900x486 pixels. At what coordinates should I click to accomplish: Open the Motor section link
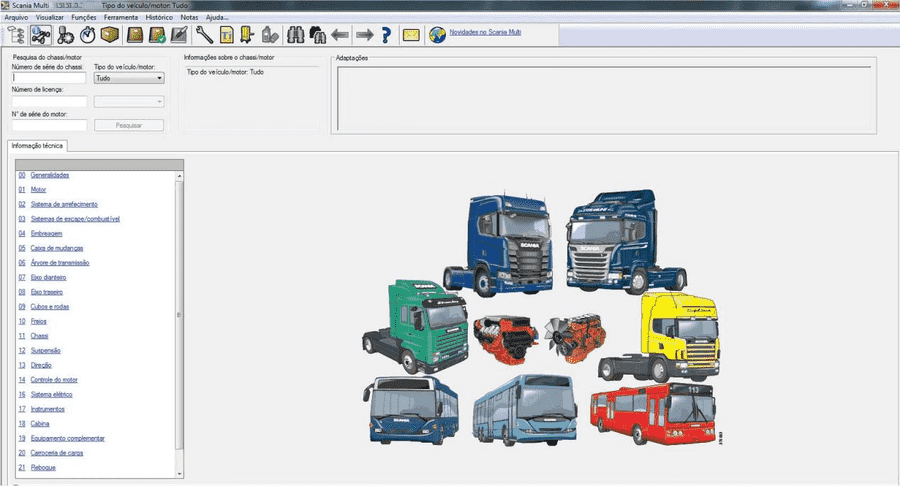pos(38,189)
